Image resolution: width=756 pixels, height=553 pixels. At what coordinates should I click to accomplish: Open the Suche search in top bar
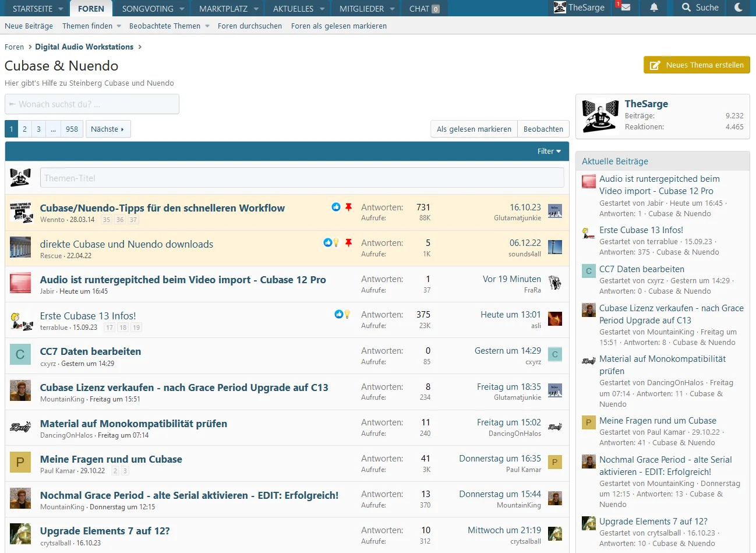pos(700,8)
